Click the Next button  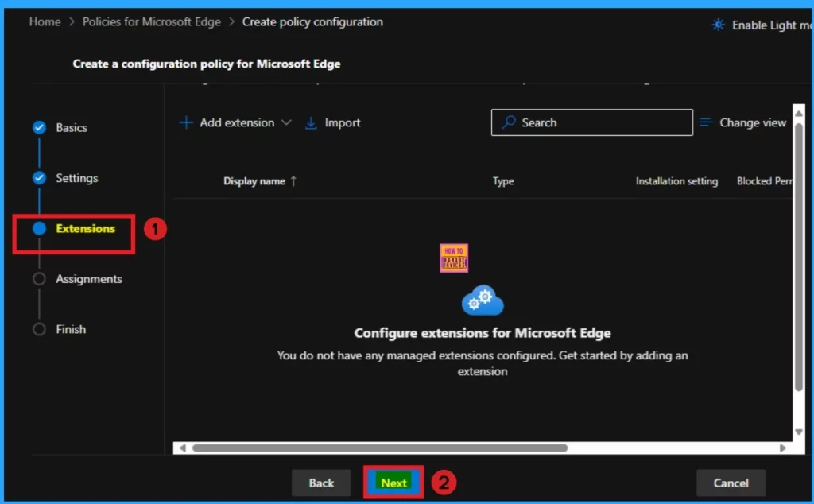[x=393, y=483]
